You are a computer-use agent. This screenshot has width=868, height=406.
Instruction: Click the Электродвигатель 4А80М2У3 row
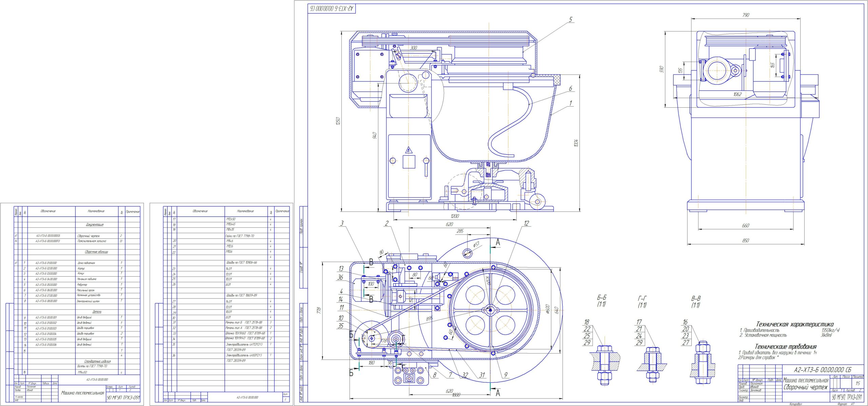[226, 355]
